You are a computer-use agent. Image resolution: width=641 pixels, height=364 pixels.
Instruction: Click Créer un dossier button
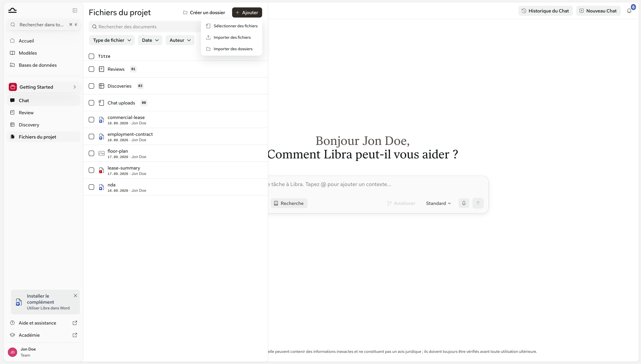click(204, 12)
